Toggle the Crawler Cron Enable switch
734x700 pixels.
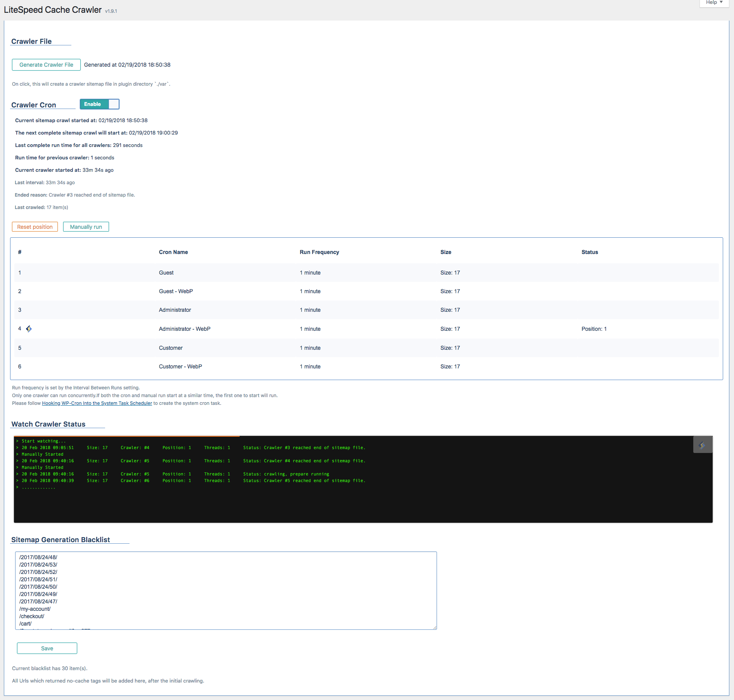pyautogui.click(x=100, y=104)
